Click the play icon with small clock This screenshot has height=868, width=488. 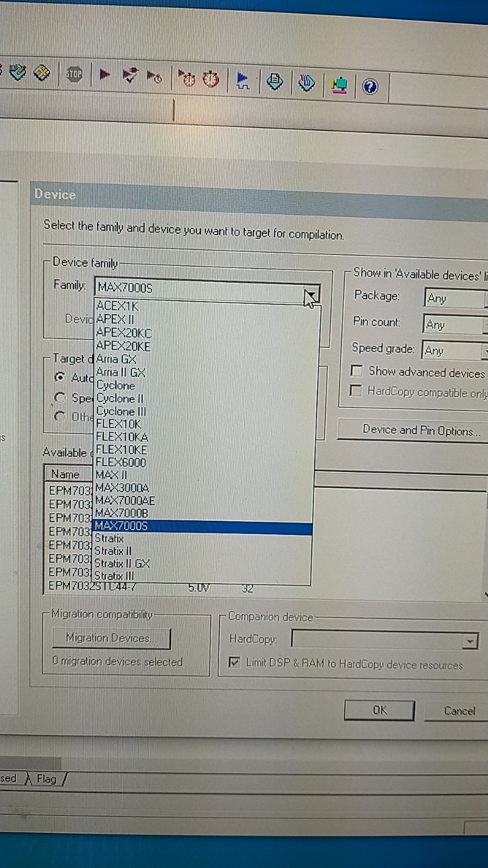coord(155,77)
